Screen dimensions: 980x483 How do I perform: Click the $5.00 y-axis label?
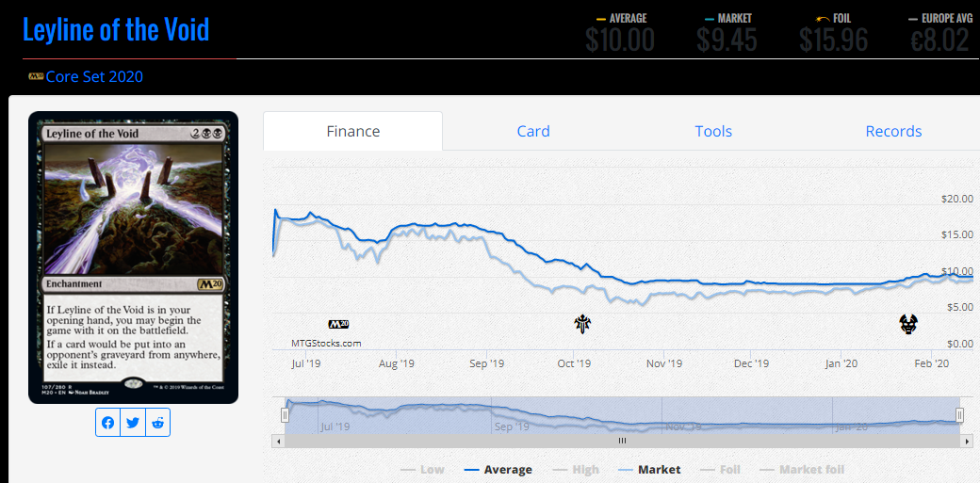coord(959,307)
